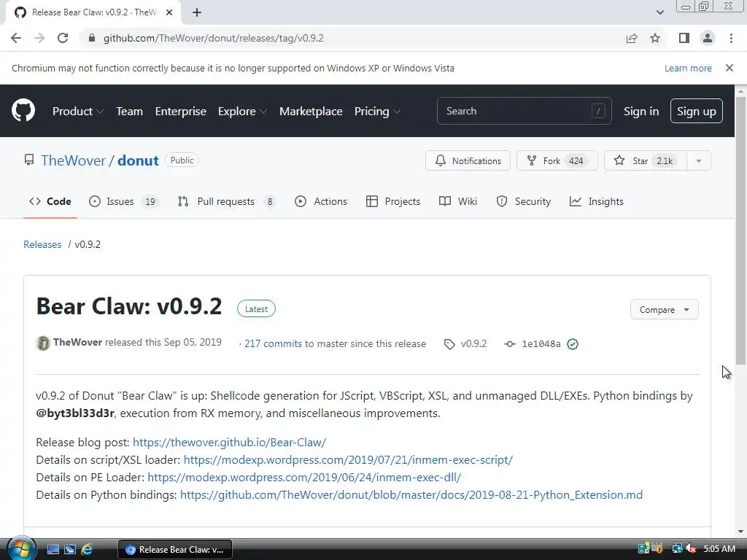Go back with the browser back arrow
The image size is (747, 560).
16,38
